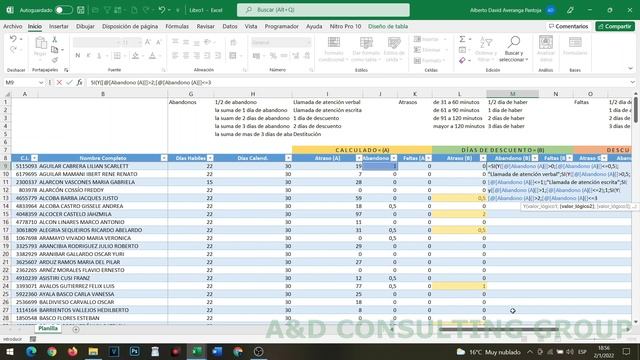Click the horizontal scrollbar thumb
640x360 pixels.
[x=498, y=329]
